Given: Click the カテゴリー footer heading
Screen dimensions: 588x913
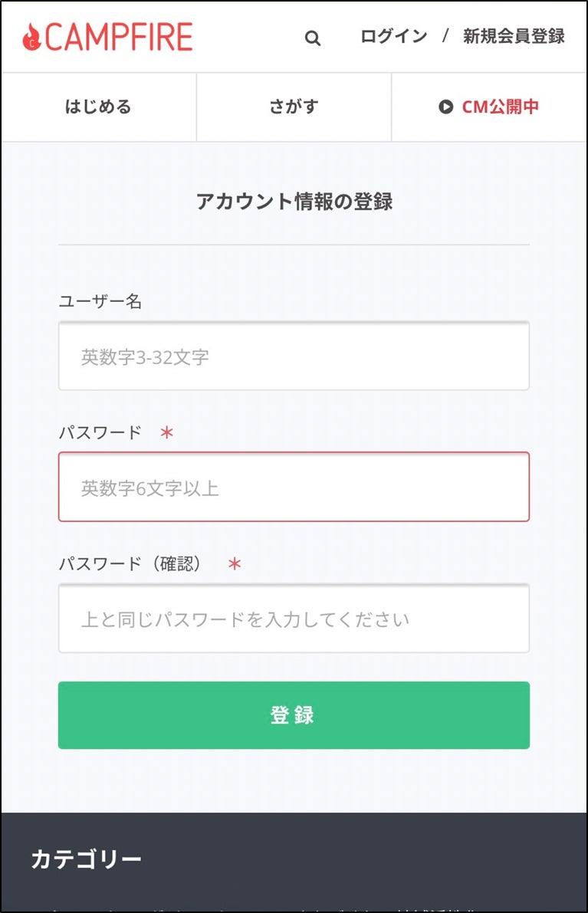Looking at the screenshot, I should point(86,859).
